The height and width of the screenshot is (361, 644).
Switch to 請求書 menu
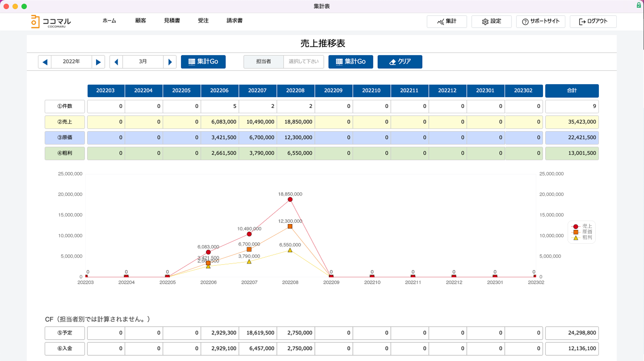coord(234,21)
